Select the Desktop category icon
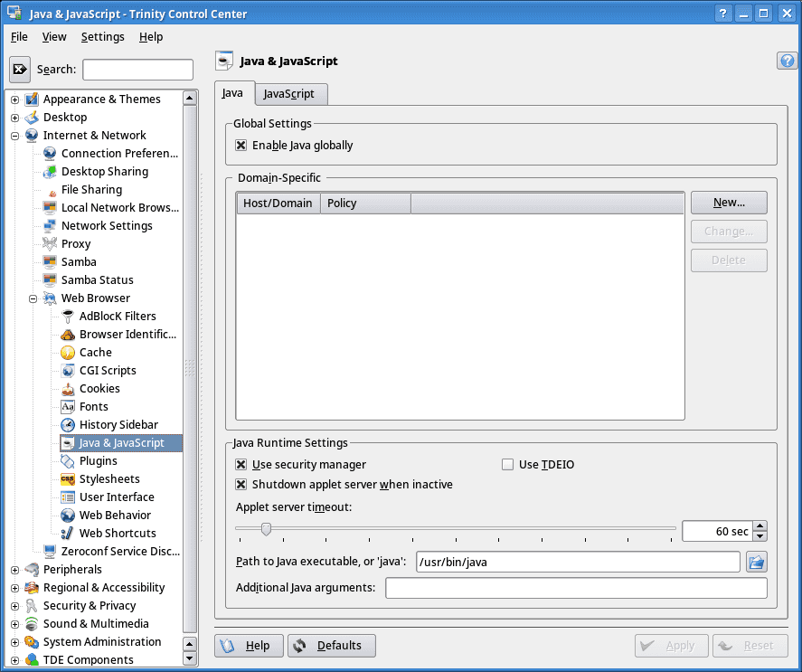This screenshot has height=672, width=802. point(32,118)
